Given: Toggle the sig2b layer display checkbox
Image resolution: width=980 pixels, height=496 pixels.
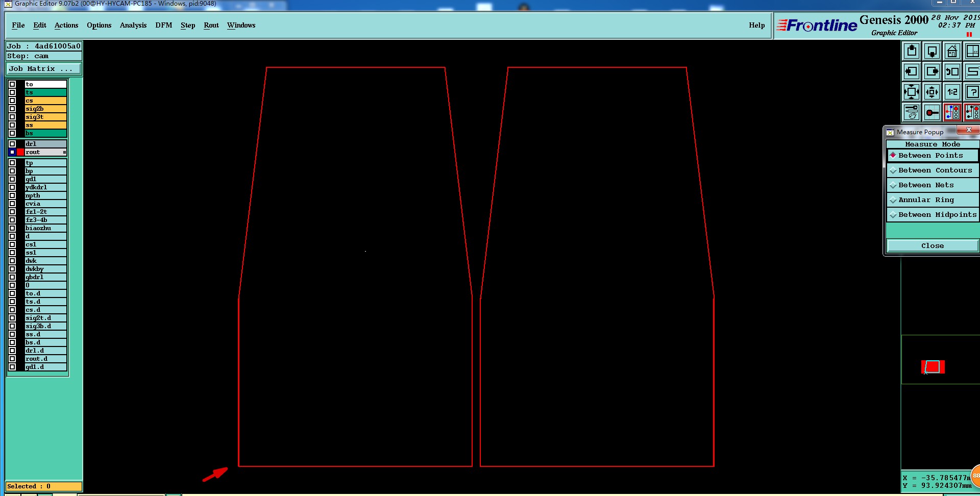Looking at the screenshot, I should (12, 109).
